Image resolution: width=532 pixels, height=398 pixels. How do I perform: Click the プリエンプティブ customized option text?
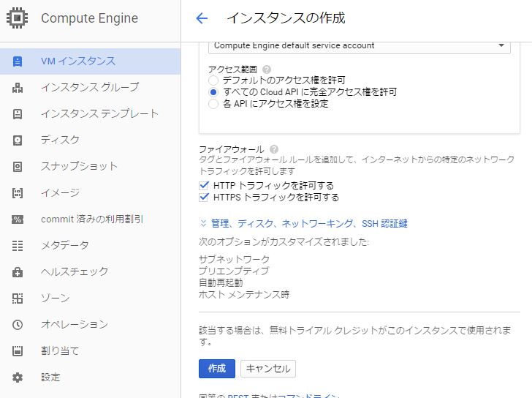(234, 271)
